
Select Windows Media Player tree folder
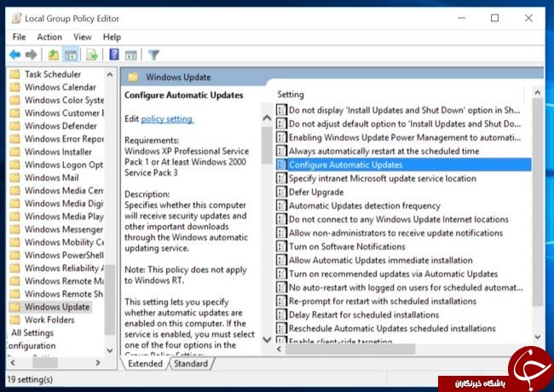[64, 216]
